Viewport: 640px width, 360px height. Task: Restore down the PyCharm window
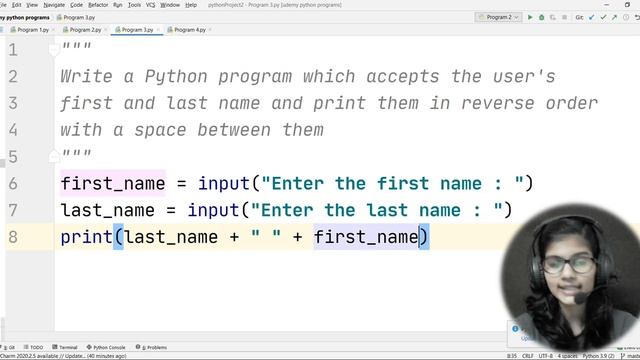click(x=628, y=5)
